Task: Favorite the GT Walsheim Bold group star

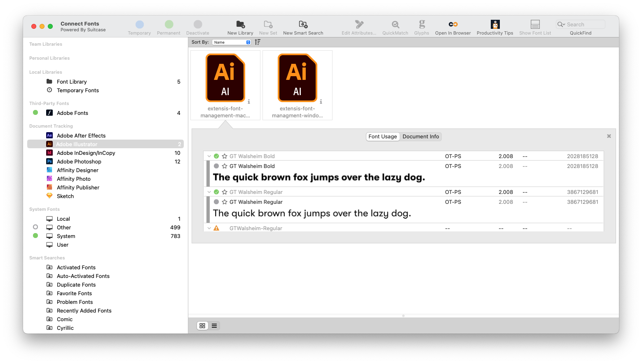Action: (225, 156)
